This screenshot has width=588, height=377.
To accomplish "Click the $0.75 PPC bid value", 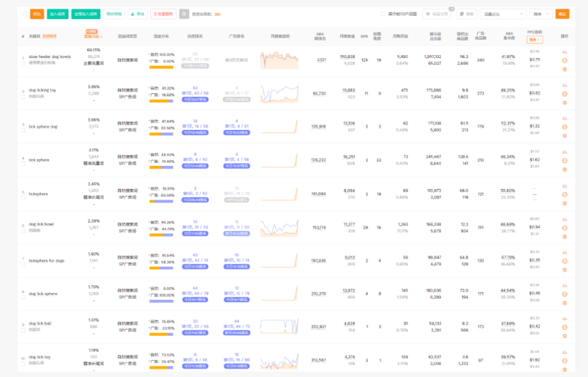I will (x=534, y=60).
